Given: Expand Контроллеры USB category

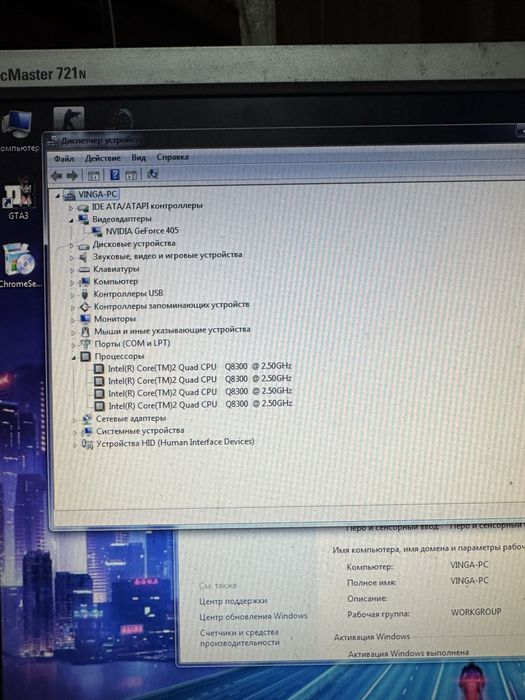Looking at the screenshot, I should pos(72,295).
